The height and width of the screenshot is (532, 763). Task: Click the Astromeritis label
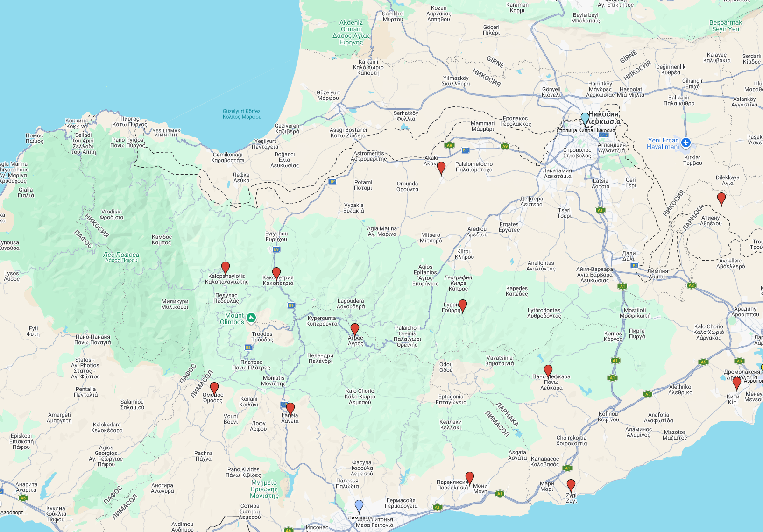[x=369, y=156]
